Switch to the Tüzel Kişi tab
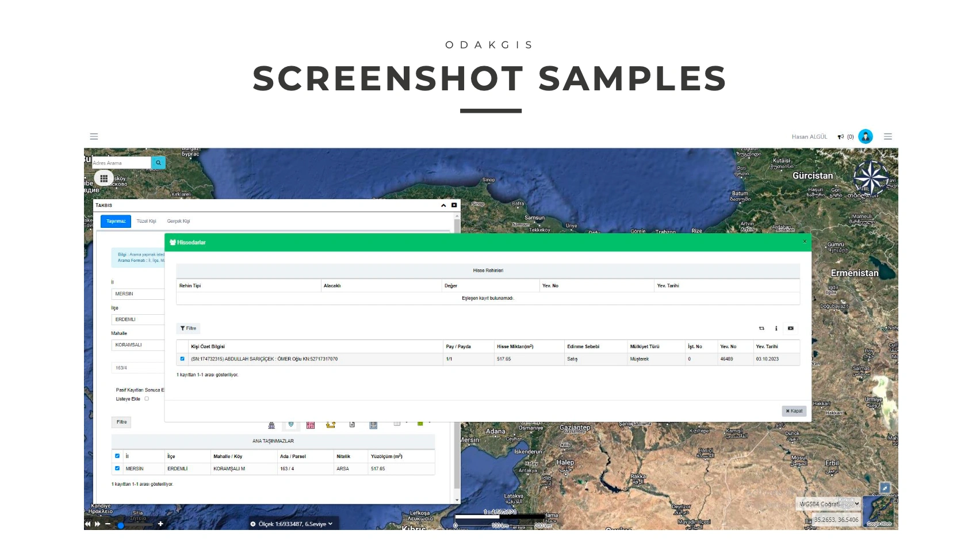 pyautogui.click(x=146, y=222)
